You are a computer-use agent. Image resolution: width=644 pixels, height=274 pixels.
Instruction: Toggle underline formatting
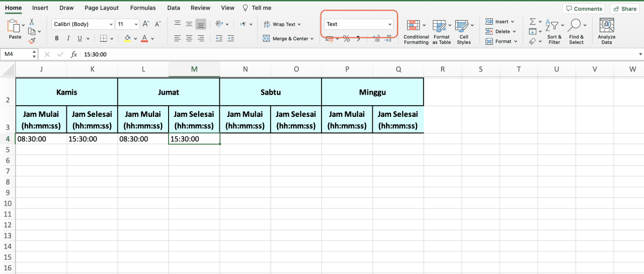pos(80,38)
